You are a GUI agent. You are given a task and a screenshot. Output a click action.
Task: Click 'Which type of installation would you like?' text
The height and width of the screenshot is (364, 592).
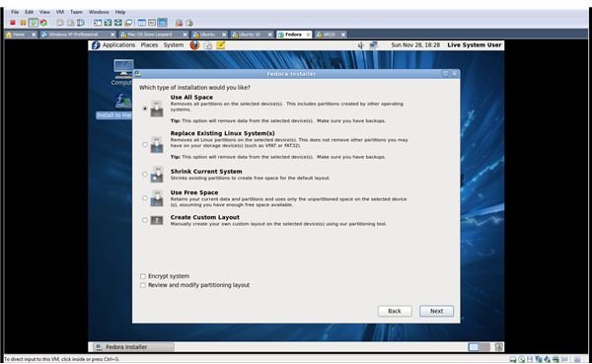click(194, 87)
